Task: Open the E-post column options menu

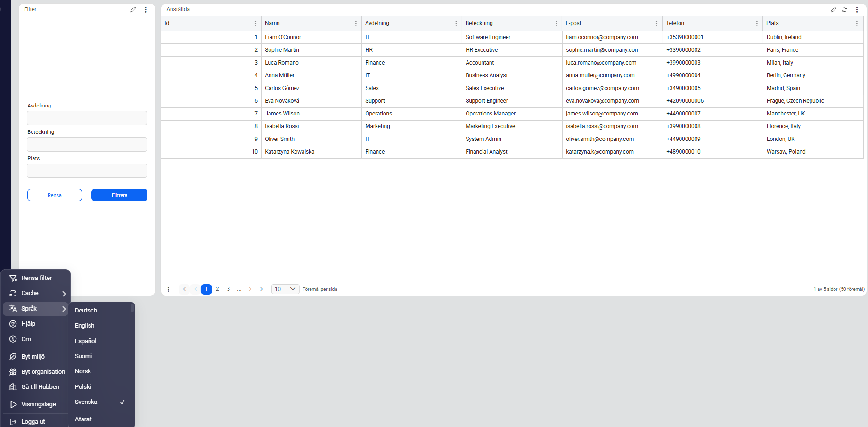Action: pos(656,23)
